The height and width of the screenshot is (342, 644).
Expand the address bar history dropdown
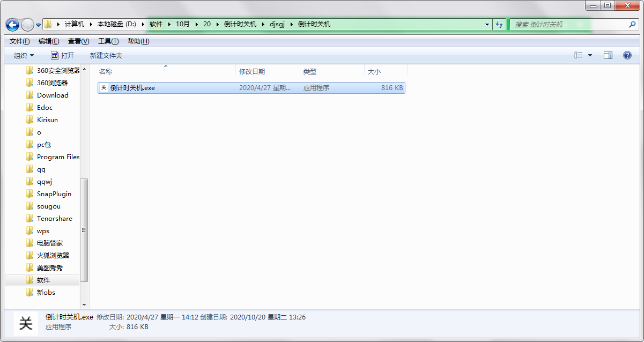click(x=487, y=25)
